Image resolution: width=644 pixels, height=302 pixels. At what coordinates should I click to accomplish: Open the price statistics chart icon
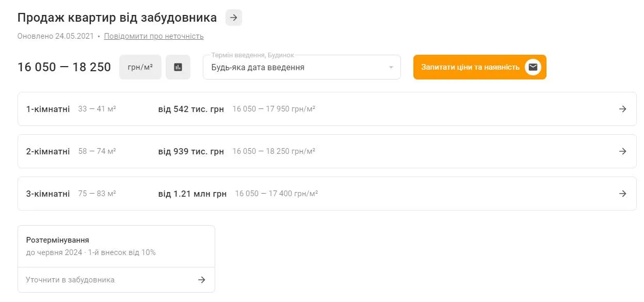coord(178,67)
